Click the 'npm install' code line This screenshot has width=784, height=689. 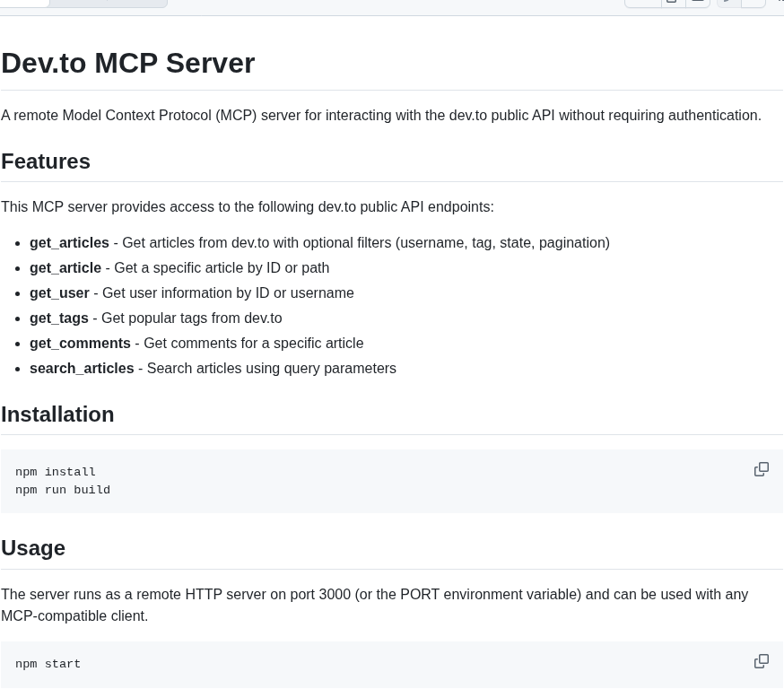pos(55,472)
